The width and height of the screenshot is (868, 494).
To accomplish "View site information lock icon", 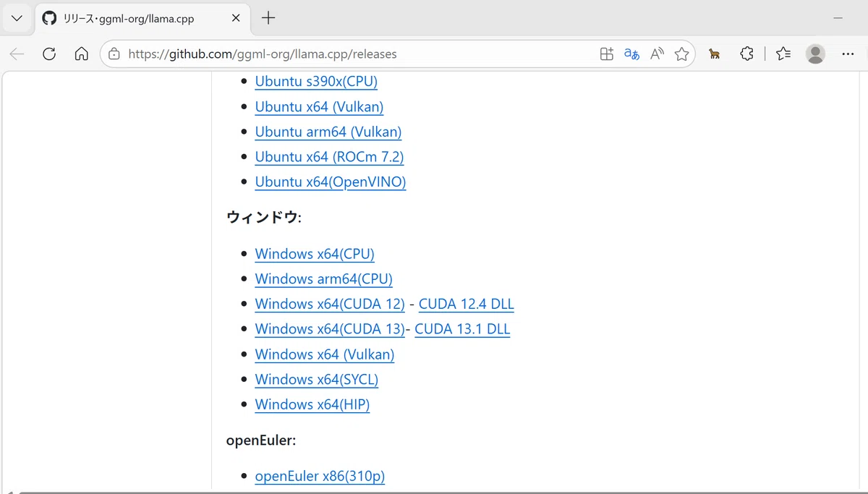I will [x=114, y=54].
